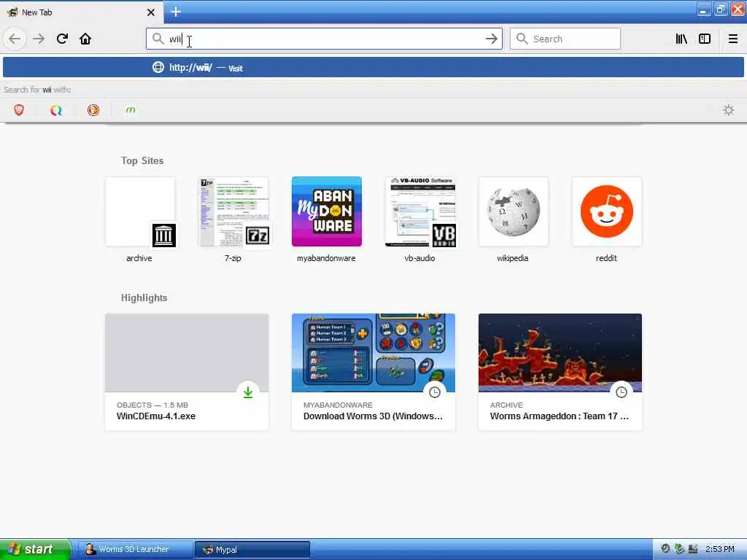Image resolution: width=747 pixels, height=560 pixels.
Task: Open the WinCDEmu-4.1.exe highlight card
Action: (187, 372)
